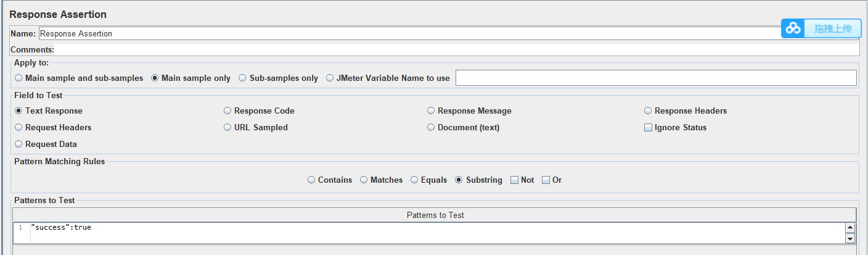Select JMeter Variable Name to use
This screenshot has height=255, width=868.
click(330, 78)
